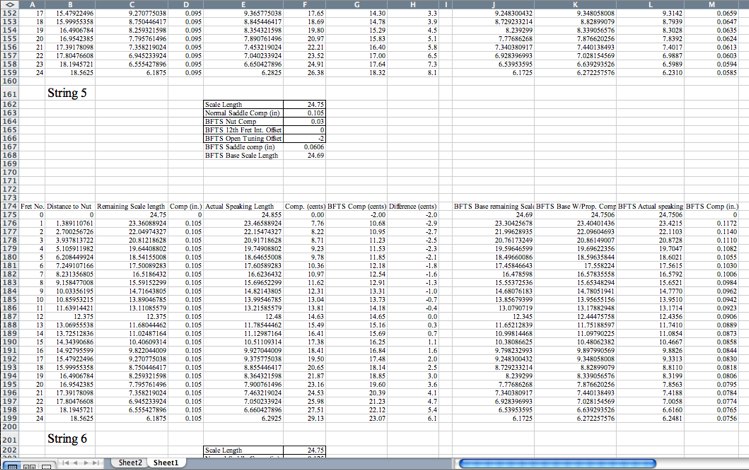Click 'Normal Saddle Comp (in)' label
This screenshot has width=749, height=470.
(x=242, y=113)
